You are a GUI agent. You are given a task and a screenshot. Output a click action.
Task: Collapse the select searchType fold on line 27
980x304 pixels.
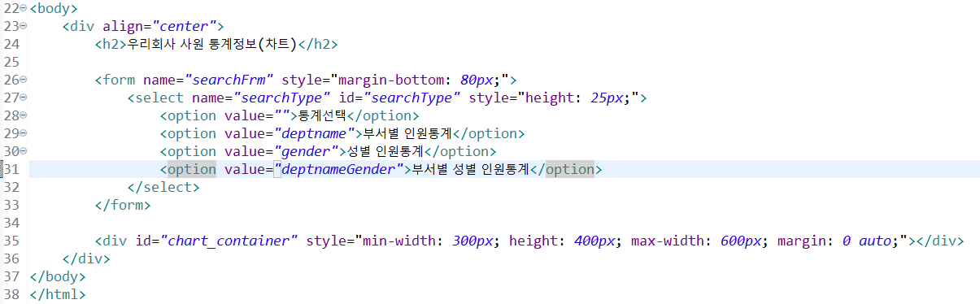coord(23,98)
